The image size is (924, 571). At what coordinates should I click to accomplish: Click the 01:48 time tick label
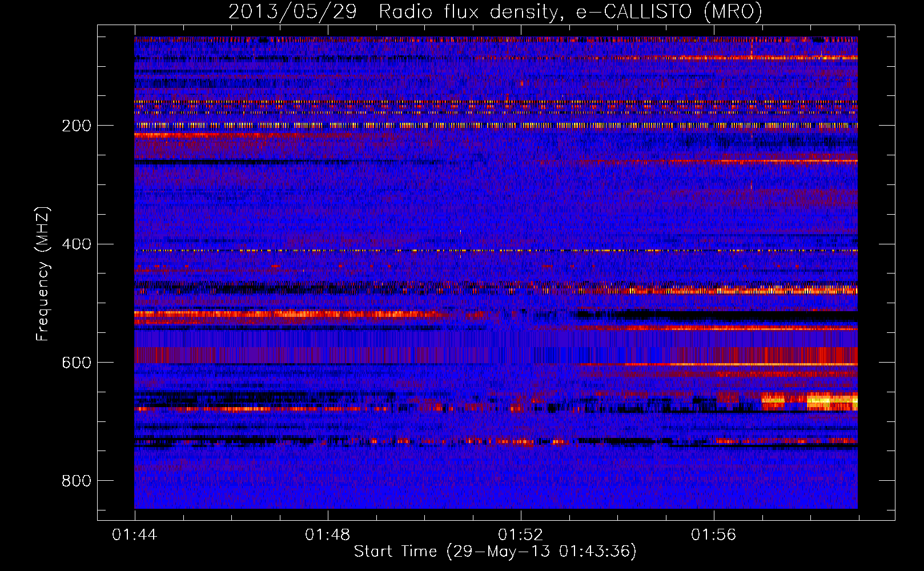(328, 535)
